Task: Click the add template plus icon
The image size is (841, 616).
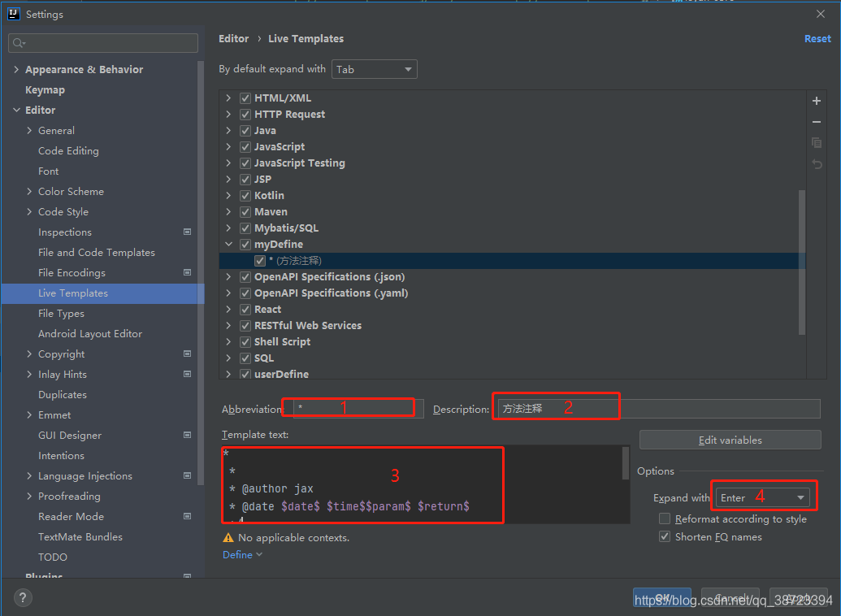Action: [x=817, y=101]
